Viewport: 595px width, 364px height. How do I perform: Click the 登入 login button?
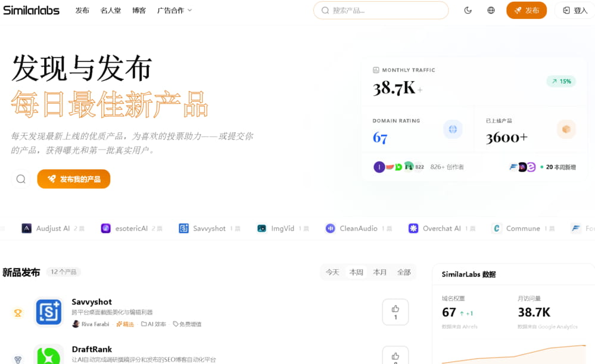point(575,10)
